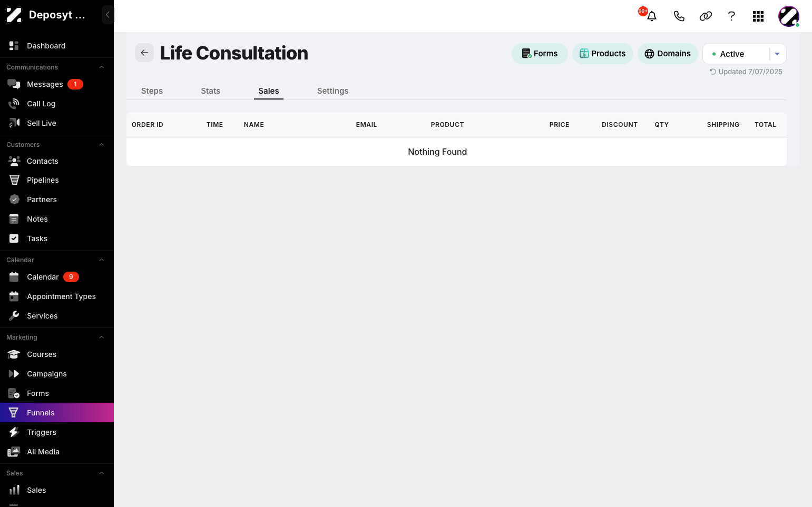This screenshot has width=812, height=507.
Task: Open the Active status dropdown arrow
Action: (777, 54)
